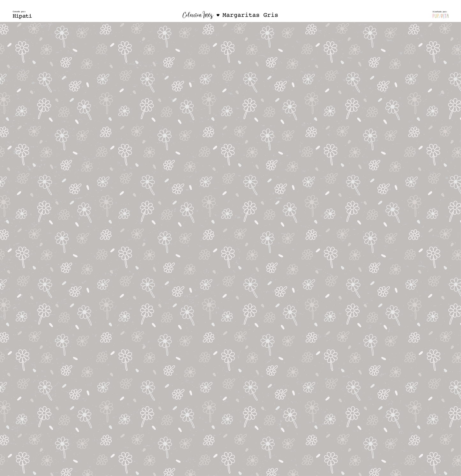Click the faded daisy under the Purpurita logo
461x476 pixels.
(x=445, y=28)
